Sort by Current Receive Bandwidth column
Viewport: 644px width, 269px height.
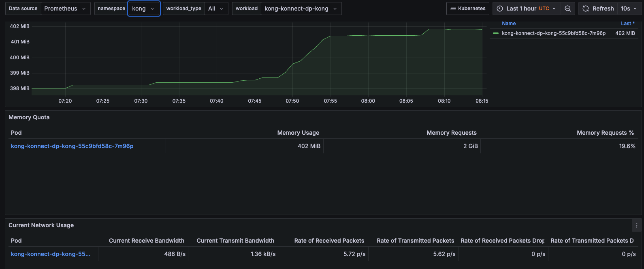tap(147, 241)
